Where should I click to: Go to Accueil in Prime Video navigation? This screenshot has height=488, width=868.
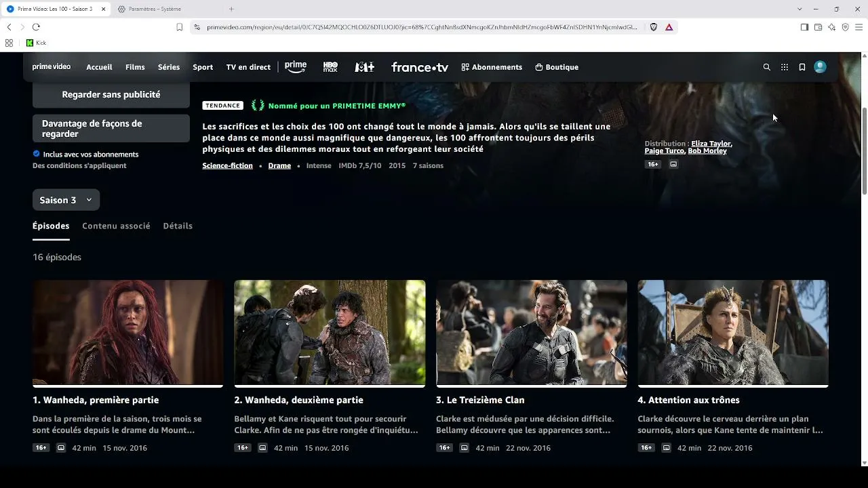pyautogui.click(x=99, y=67)
